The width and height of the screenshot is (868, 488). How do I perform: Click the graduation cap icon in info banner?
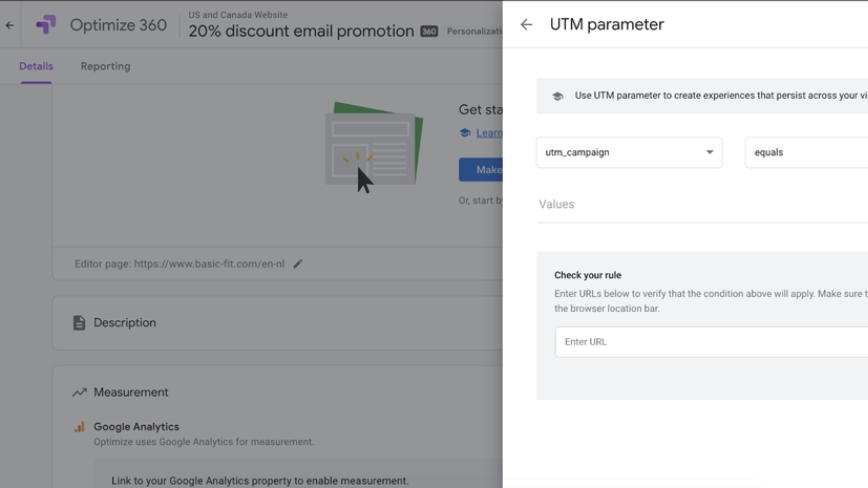pyautogui.click(x=558, y=96)
